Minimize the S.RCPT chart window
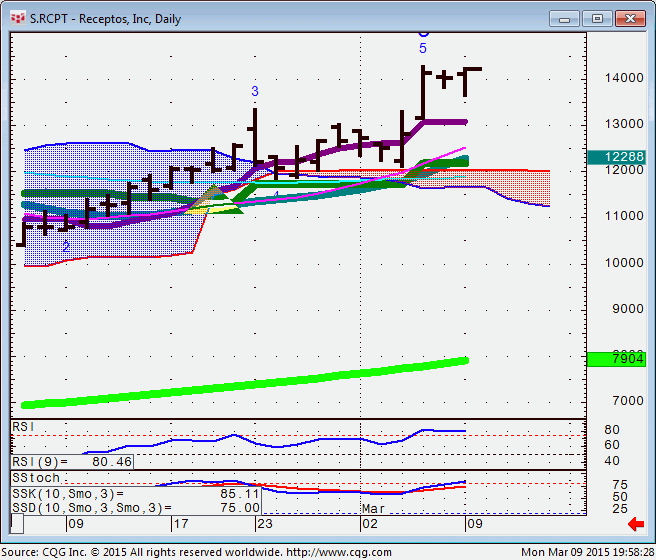 [564, 19]
